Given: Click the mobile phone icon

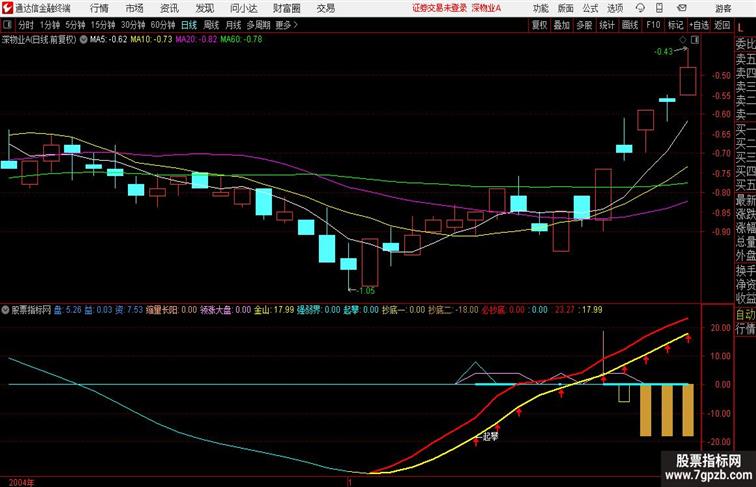Looking at the screenshot, I should click(x=659, y=8).
